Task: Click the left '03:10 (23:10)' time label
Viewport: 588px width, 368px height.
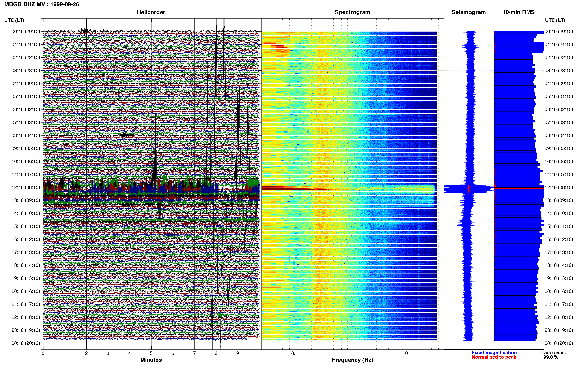Action: coord(26,70)
